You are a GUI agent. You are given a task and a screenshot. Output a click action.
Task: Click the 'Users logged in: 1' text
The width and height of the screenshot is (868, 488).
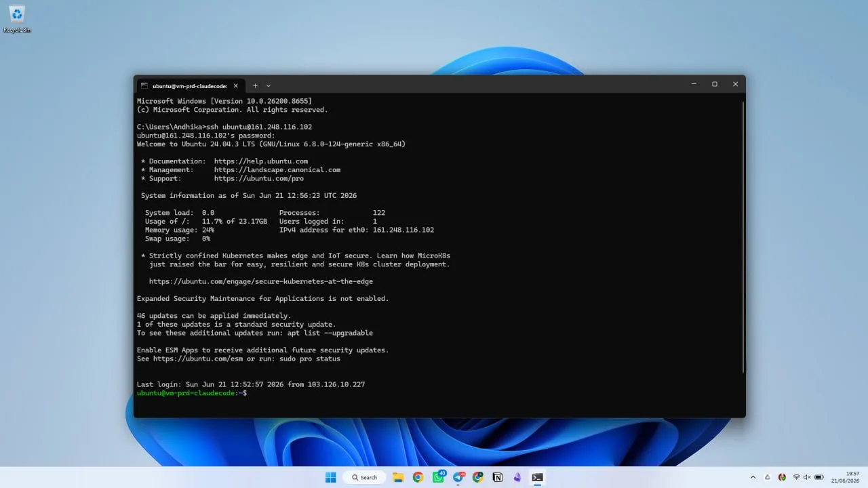[328, 222]
